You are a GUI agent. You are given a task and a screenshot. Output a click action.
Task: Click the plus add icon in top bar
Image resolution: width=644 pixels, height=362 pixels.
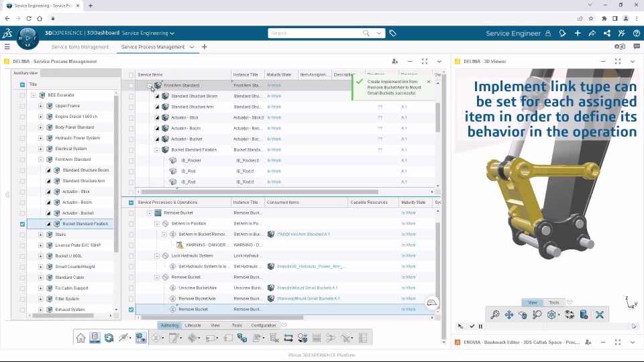[578, 34]
